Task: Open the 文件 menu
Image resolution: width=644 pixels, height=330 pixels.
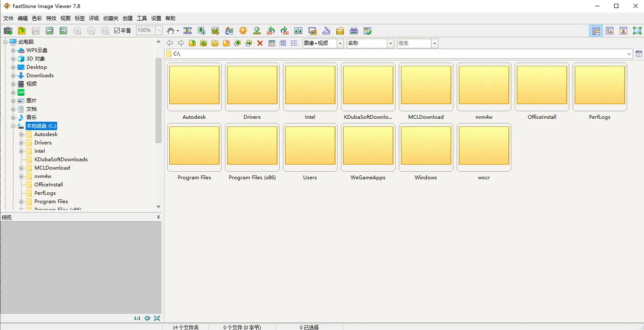Action: (x=8, y=18)
